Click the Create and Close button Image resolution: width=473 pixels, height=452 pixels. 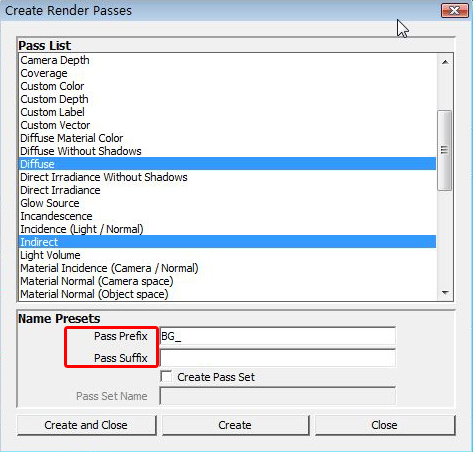[x=86, y=425]
